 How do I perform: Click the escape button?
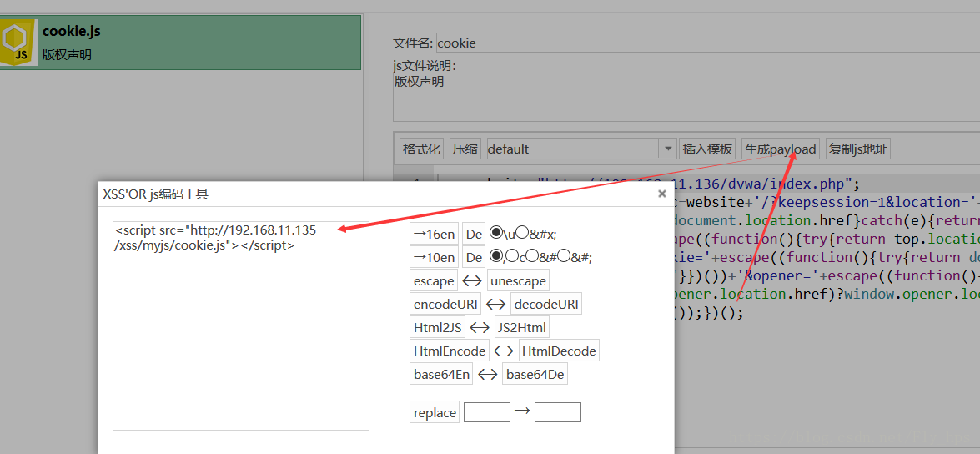pos(434,280)
